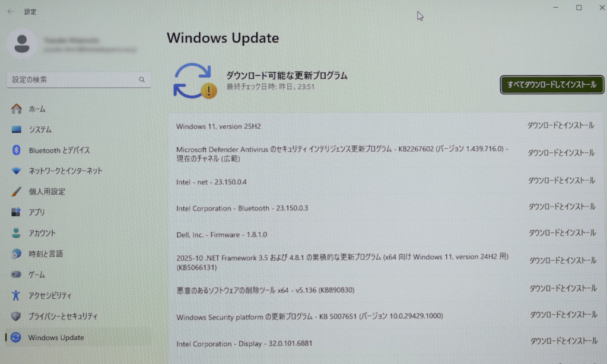Click the back arrow icon in title bar
The image size is (607, 364).
[x=10, y=11]
